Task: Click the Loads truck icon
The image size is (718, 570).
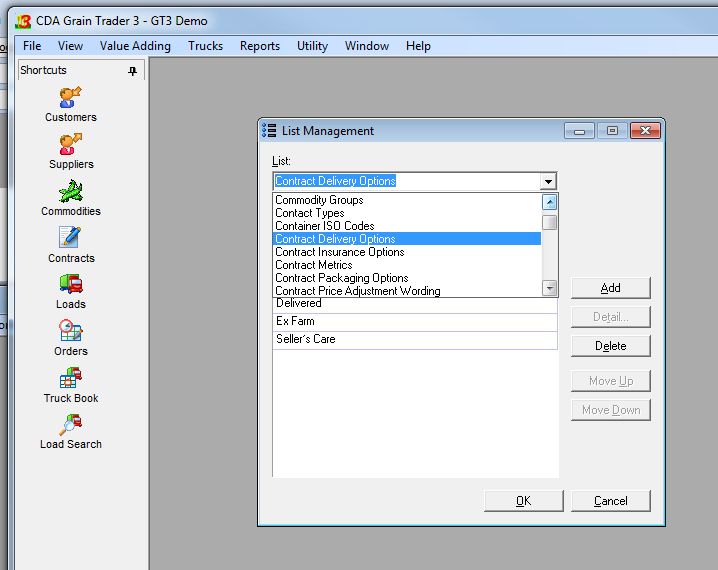Action: tap(70, 285)
